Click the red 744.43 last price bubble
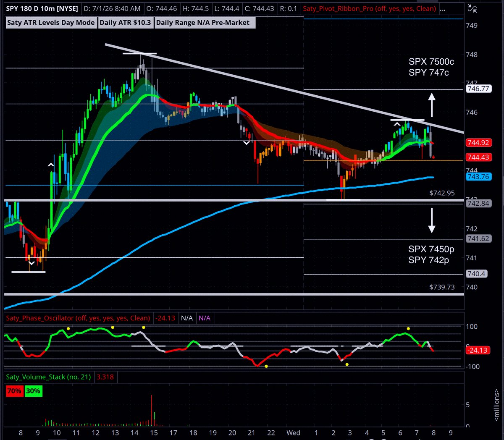Image resolution: width=504 pixels, height=440 pixels. tap(478, 157)
